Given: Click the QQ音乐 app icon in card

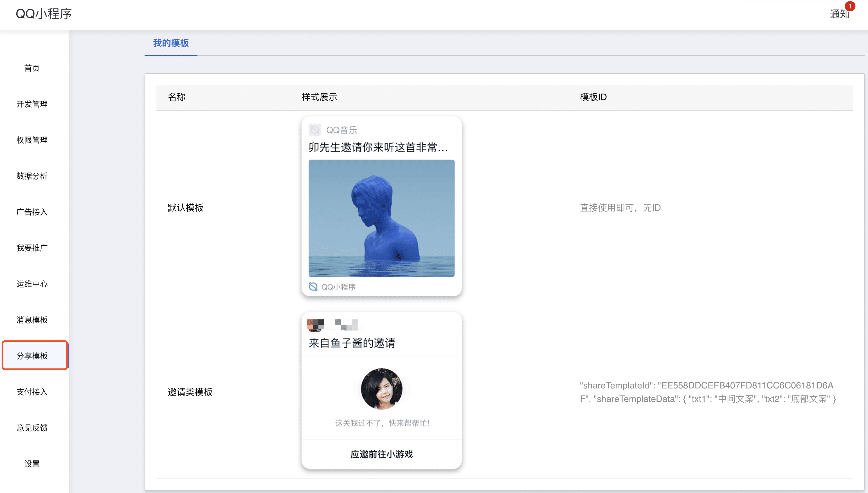Looking at the screenshot, I should click(x=315, y=130).
